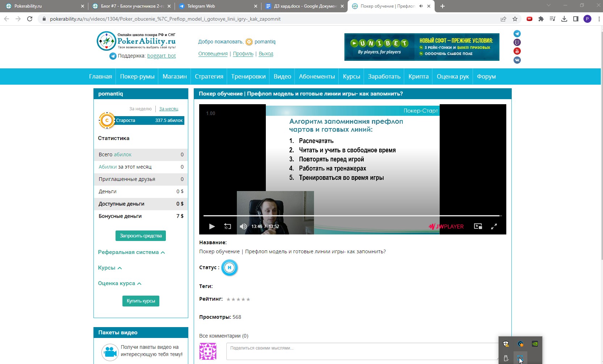The height and width of the screenshot is (364, 603).
Task: Switch the video to fullscreen
Action: click(x=494, y=227)
